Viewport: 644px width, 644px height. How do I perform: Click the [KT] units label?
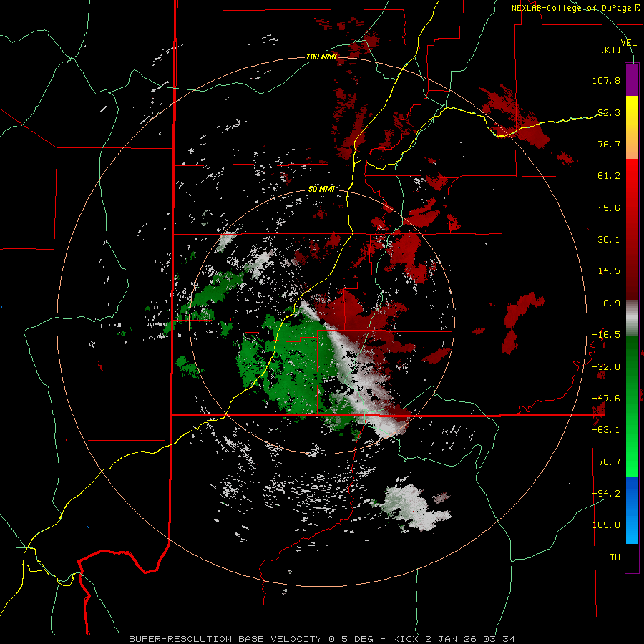pyautogui.click(x=611, y=49)
